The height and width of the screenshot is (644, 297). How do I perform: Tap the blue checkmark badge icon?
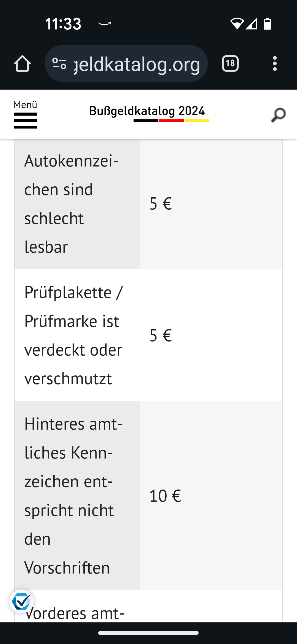coord(21,601)
